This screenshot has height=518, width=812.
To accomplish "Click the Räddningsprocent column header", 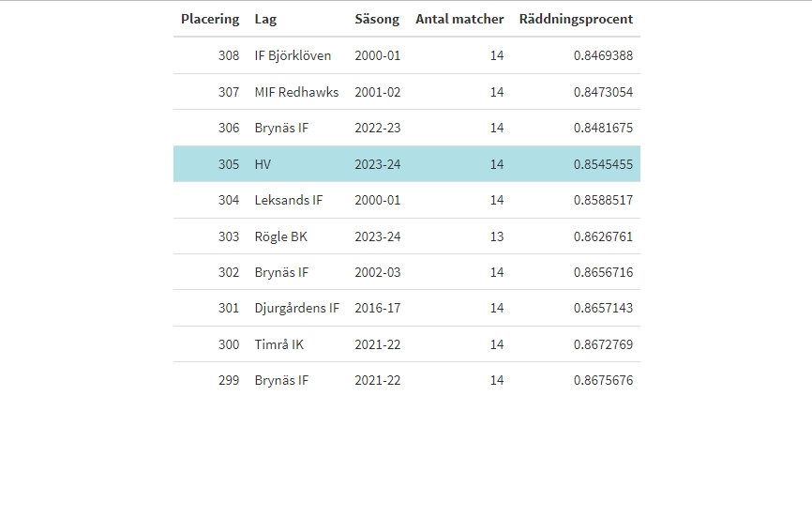I will 576,19.
